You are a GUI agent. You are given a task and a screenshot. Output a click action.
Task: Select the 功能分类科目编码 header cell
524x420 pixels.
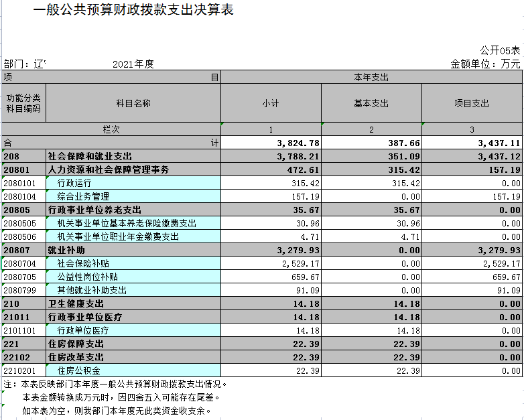pos(23,103)
